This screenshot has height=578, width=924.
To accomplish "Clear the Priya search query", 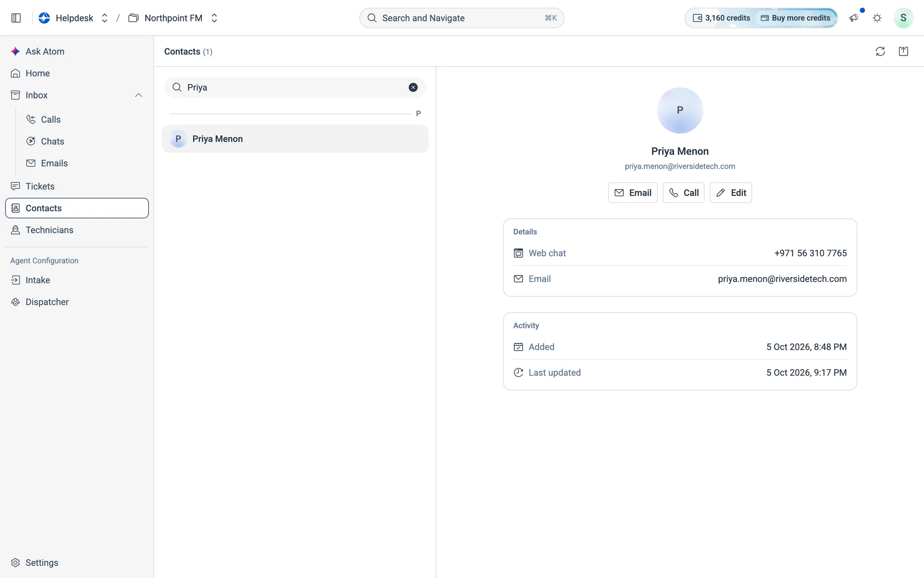I will pos(413,87).
